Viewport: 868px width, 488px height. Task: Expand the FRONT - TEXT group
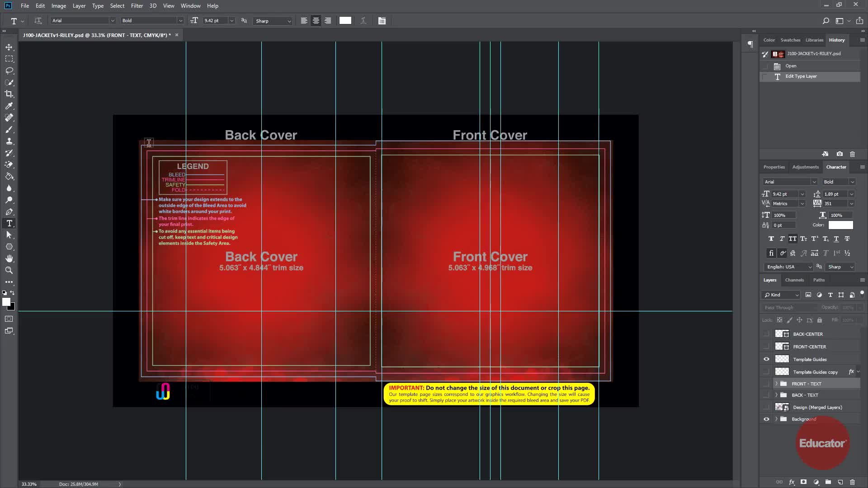coord(776,384)
